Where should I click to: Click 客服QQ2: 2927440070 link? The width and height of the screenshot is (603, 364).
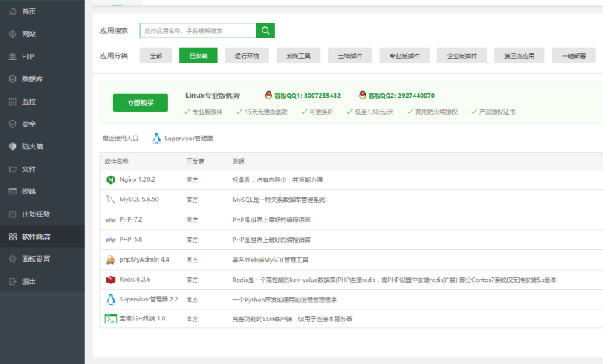[402, 96]
